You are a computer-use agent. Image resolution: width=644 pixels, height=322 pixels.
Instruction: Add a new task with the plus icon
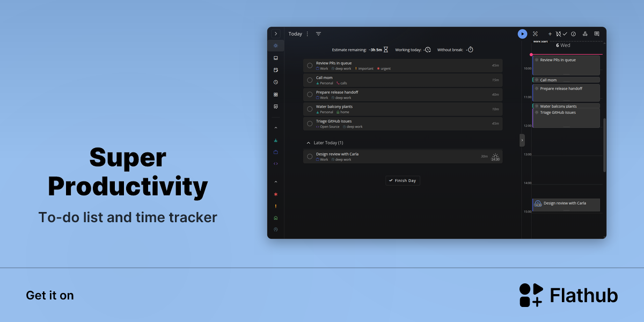point(550,34)
